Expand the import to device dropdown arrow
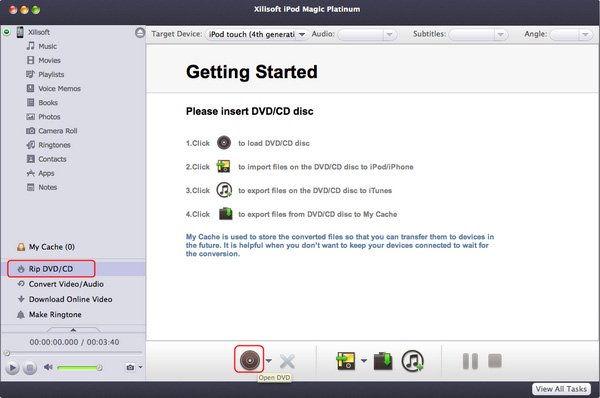 [364, 360]
